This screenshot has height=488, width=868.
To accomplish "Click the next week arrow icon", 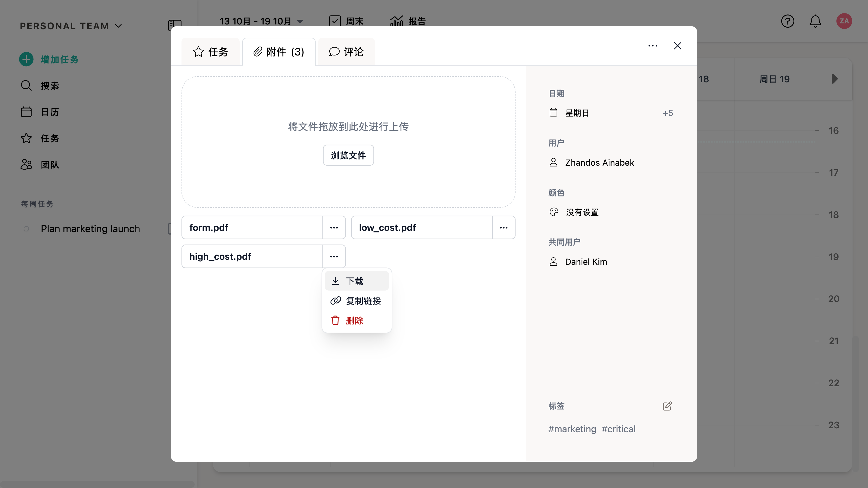I will pos(834,79).
